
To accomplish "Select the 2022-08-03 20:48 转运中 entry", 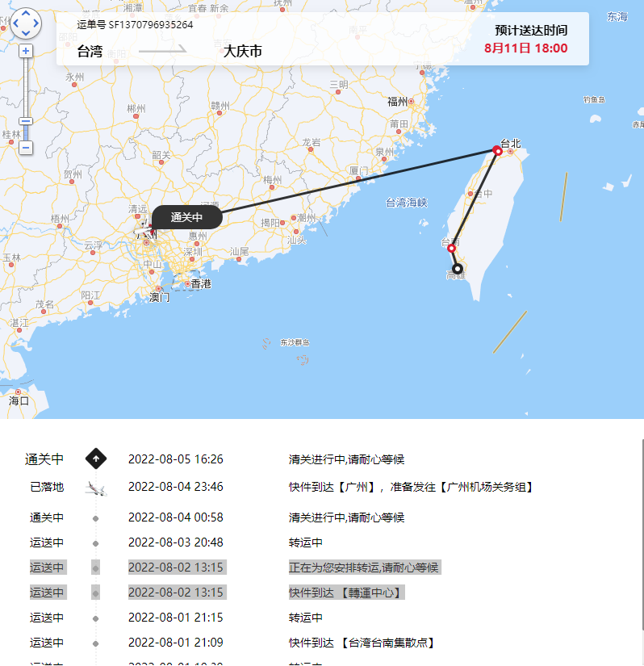I will 175,542.
